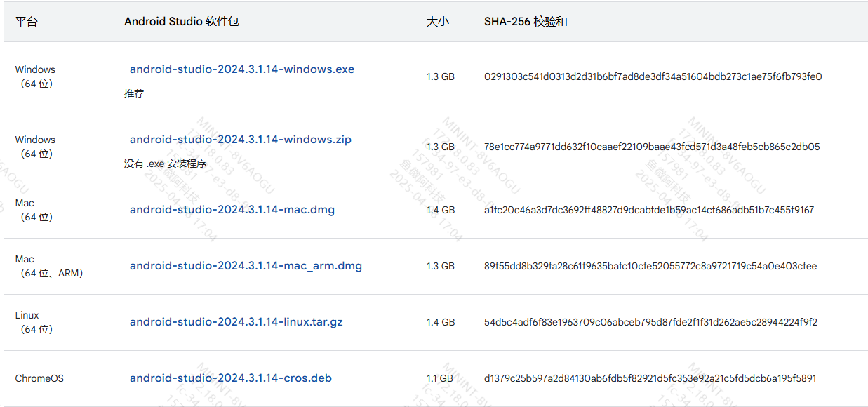The height and width of the screenshot is (407, 868).
Task: Open the android-studio-2024.3.1.14-cros.deb link
Action: click(x=230, y=378)
